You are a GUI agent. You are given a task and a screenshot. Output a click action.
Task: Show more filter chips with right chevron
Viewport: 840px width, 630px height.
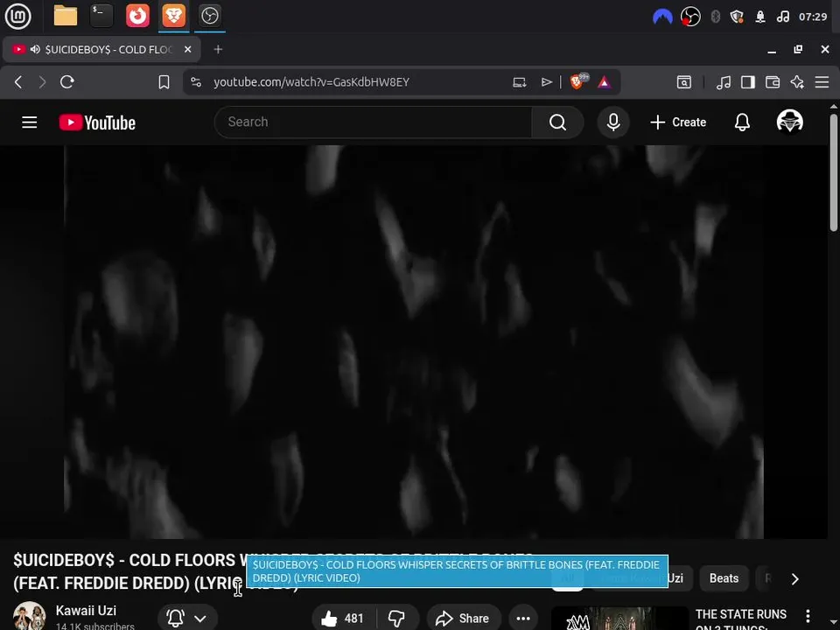click(x=795, y=578)
